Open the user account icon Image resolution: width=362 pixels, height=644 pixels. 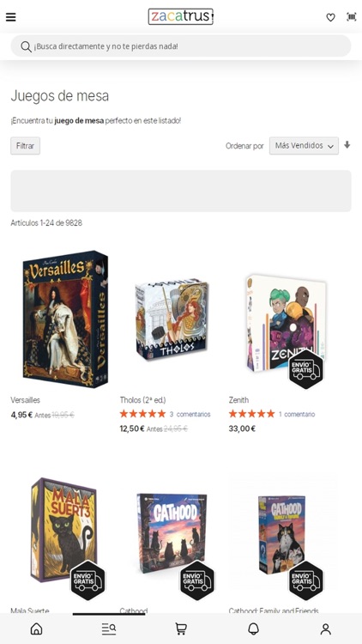325,629
